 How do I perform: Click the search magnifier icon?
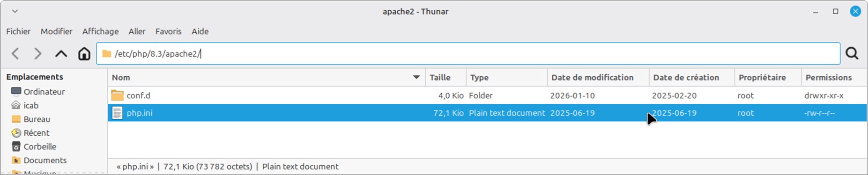852,54
